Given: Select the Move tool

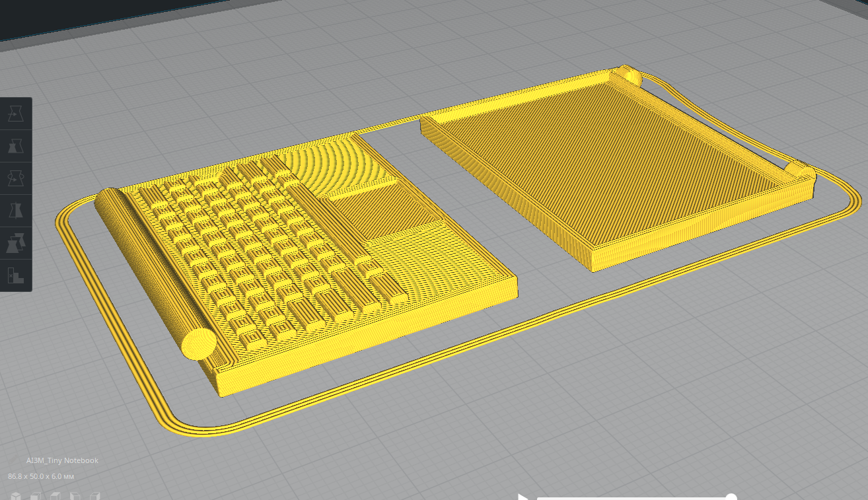Looking at the screenshot, I should (15, 114).
